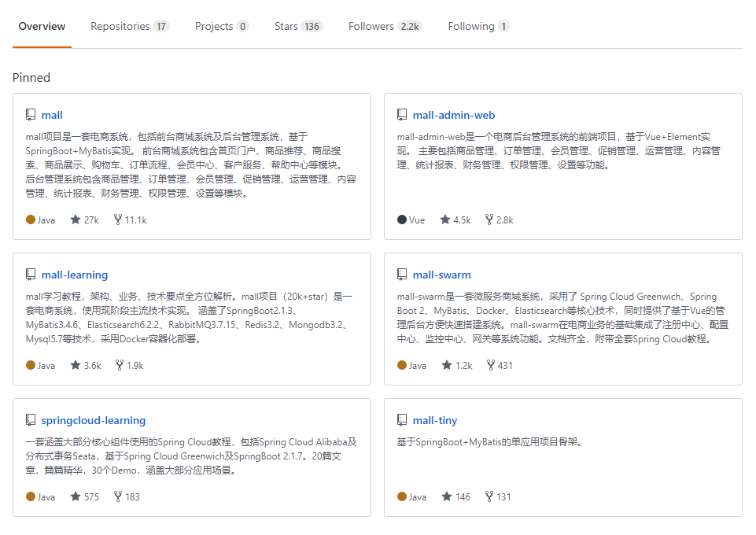Screen dimensions: 756x535
Task: Click the star icon showing 3.6k
Action: click(76, 365)
